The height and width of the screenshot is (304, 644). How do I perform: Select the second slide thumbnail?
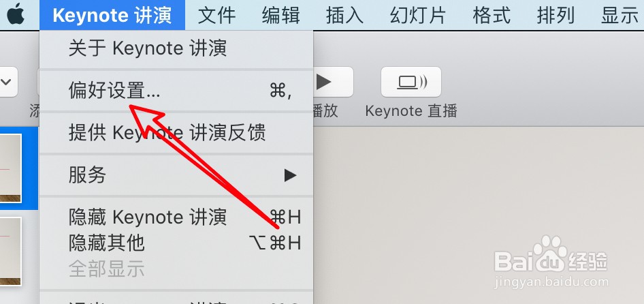(10, 252)
